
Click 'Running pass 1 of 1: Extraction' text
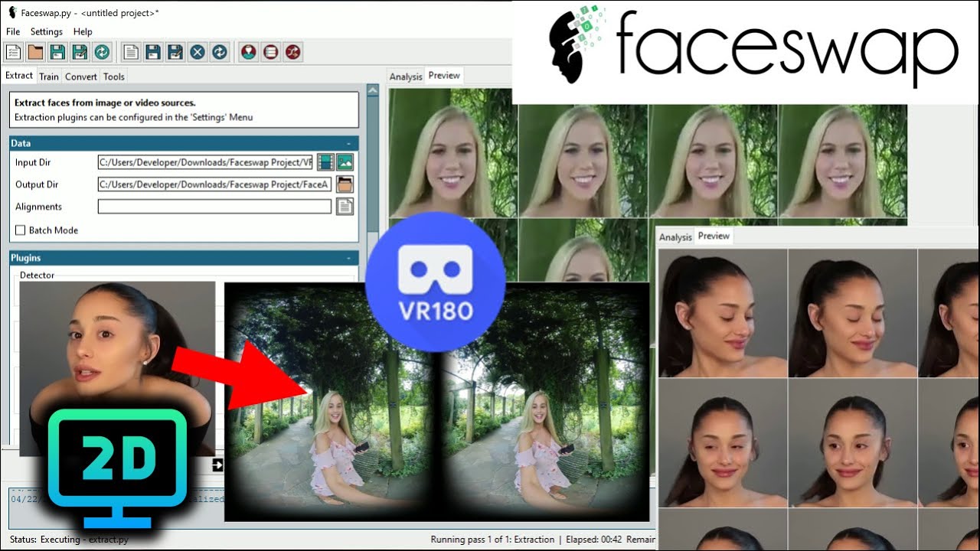(x=492, y=540)
